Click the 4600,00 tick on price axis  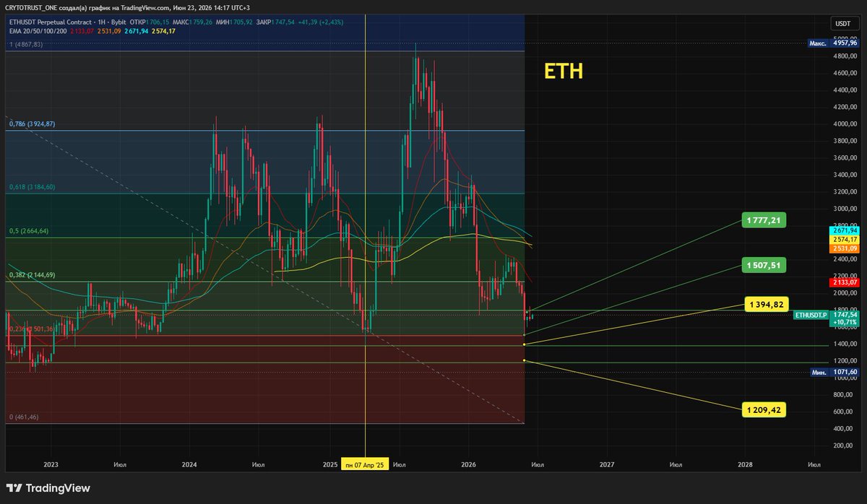point(844,74)
